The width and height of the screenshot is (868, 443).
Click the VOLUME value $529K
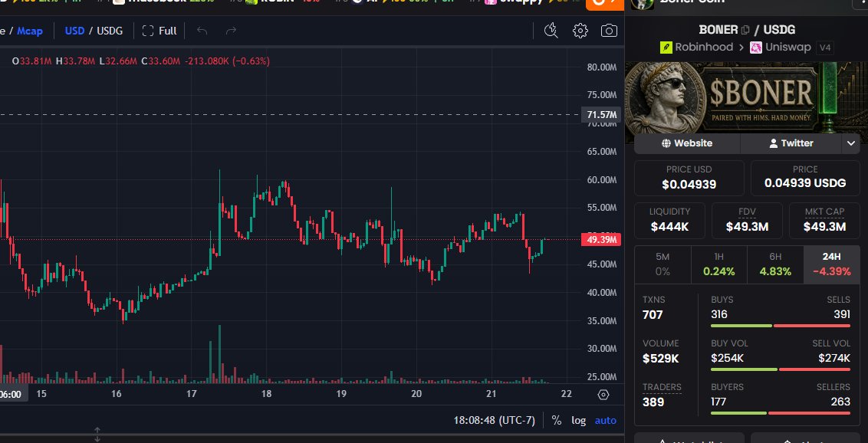pos(661,359)
